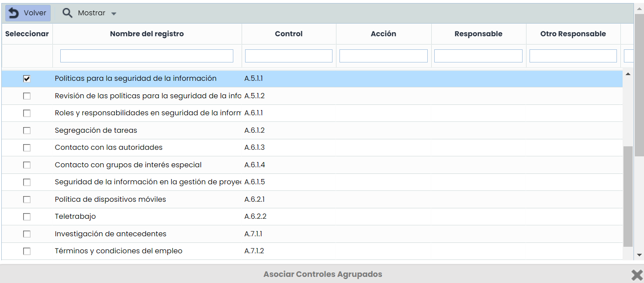Click the magnifying glass search icon
644x283 pixels.
coord(67,13)
